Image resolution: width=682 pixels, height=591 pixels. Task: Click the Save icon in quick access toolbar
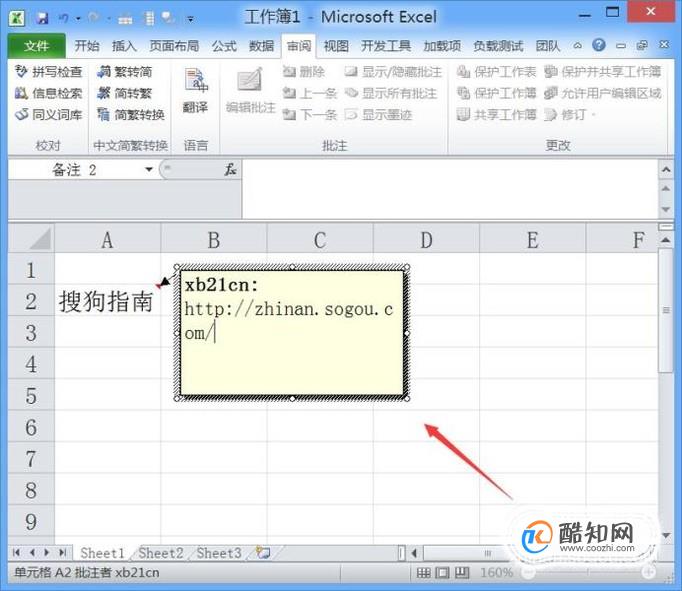[x=42, y=18]
